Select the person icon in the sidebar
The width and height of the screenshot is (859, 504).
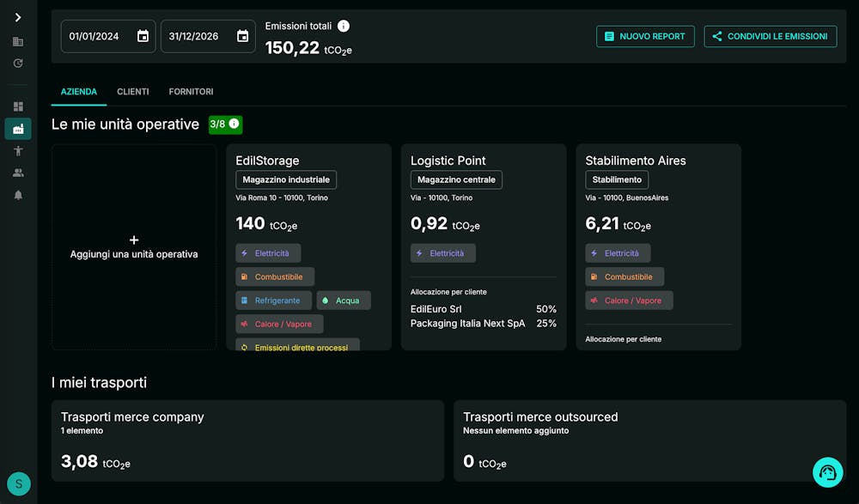pyautogui.click(x=17, y=150)
